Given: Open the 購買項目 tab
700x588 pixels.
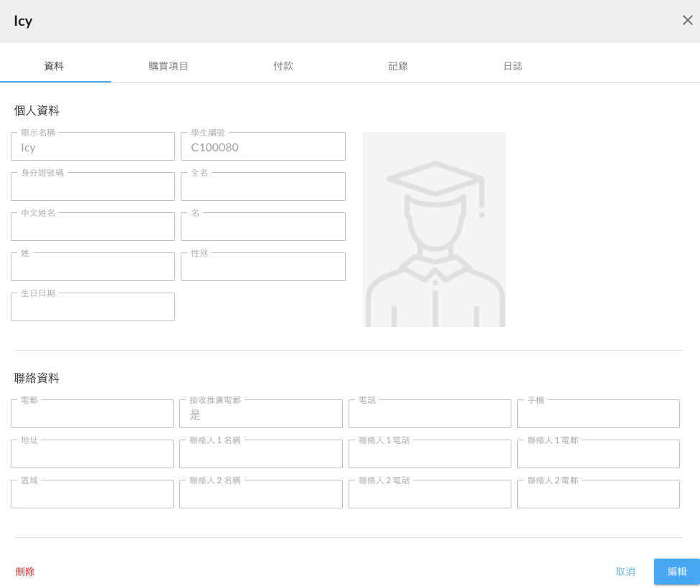Looking at the screenshot, I should [169, 66].
